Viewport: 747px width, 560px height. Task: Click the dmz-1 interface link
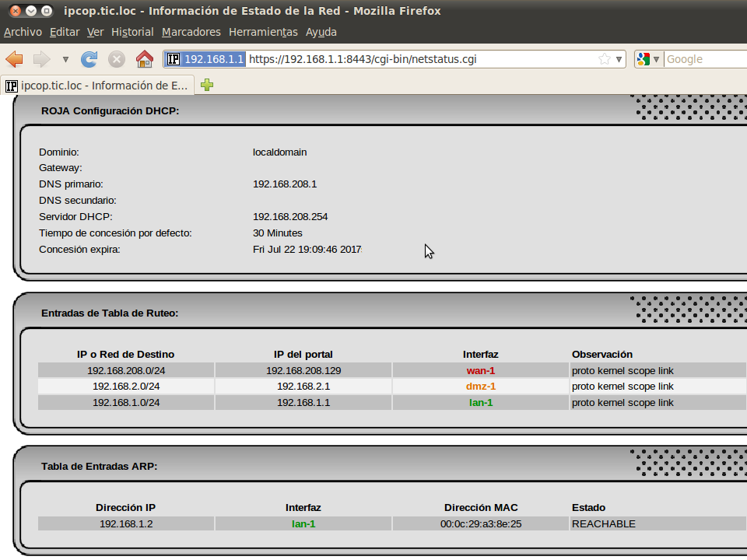480,387
